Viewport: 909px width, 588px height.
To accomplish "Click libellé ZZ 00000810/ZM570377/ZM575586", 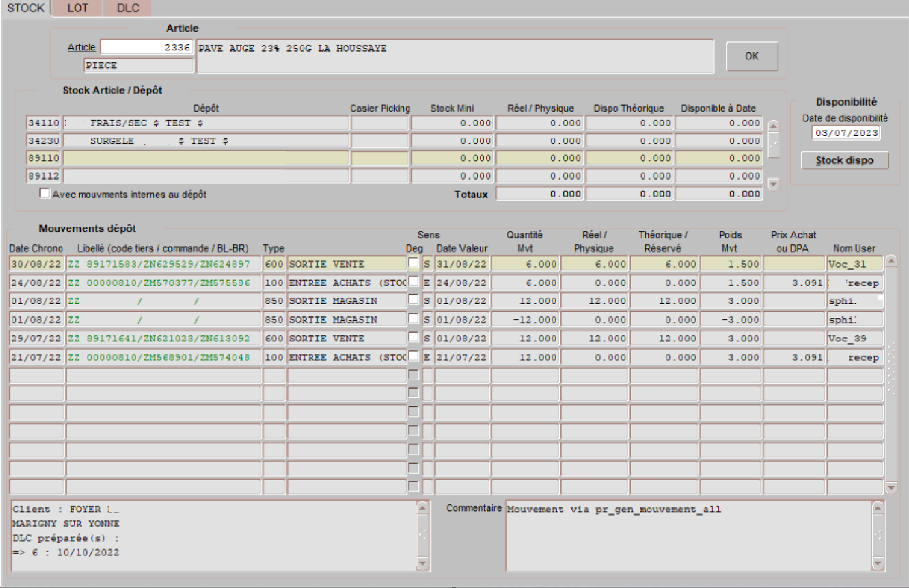I will 164,283.
